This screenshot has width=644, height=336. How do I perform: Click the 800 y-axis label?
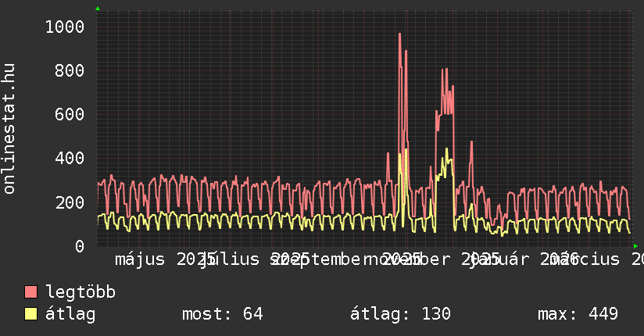click(69, 70)
